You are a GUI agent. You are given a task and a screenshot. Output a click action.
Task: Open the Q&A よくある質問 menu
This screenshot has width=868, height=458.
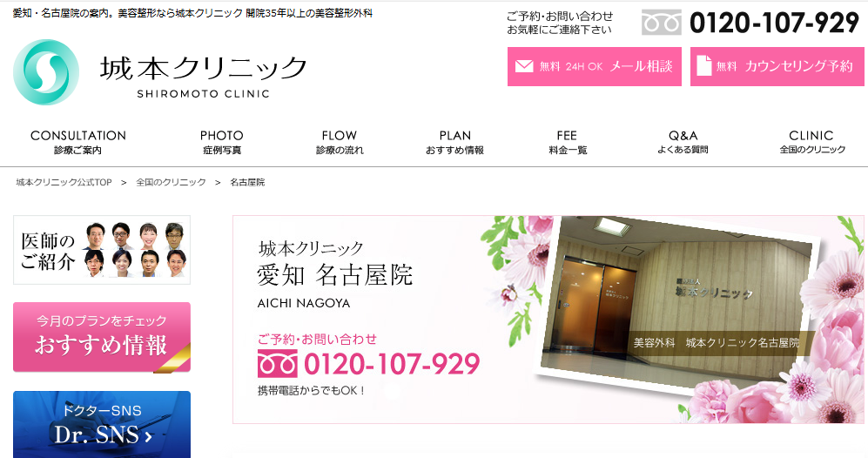(683, 142)
